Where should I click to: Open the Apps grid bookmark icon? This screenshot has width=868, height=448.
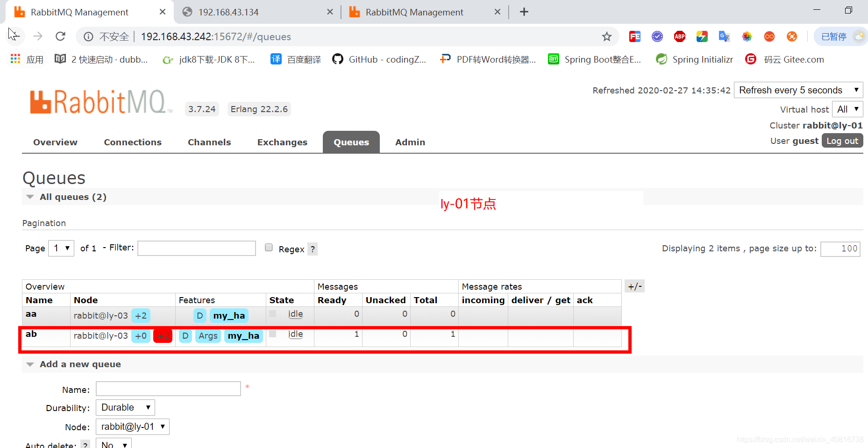click(15, 59)
